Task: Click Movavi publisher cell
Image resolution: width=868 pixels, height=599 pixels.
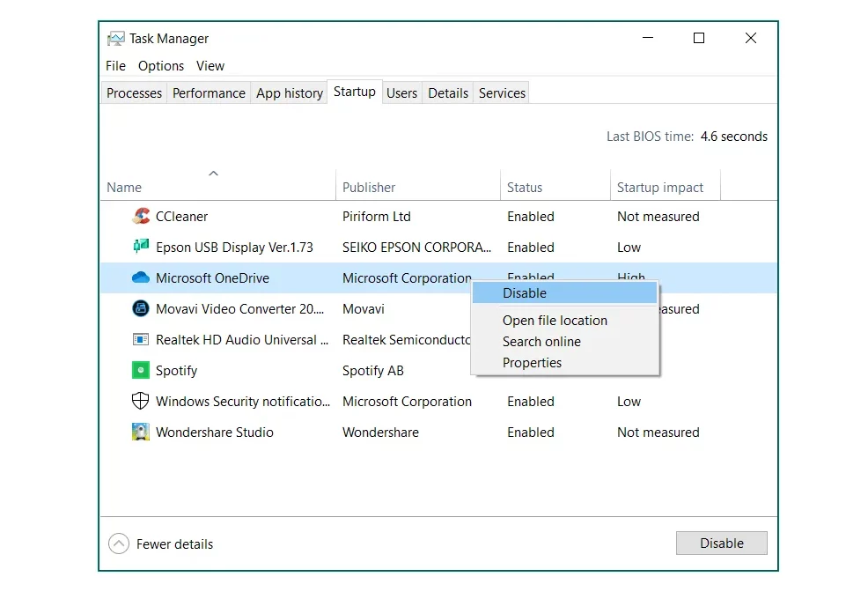Action: pos(364,308)
